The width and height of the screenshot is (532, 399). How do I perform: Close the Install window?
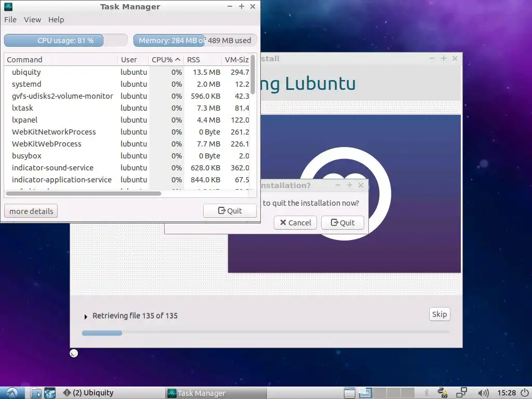[455, 58]
